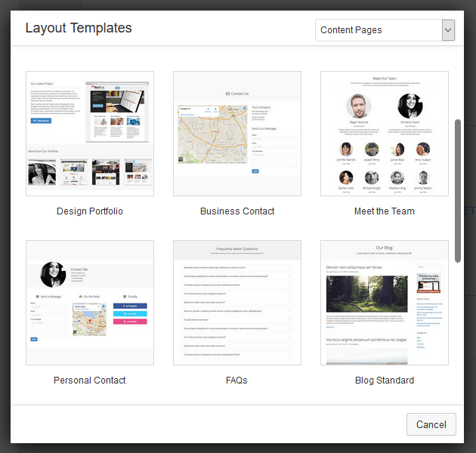Select the Design Portfolio template thumbnail
The height and width of the screenshot is (453, 476).
coord(90,134)
